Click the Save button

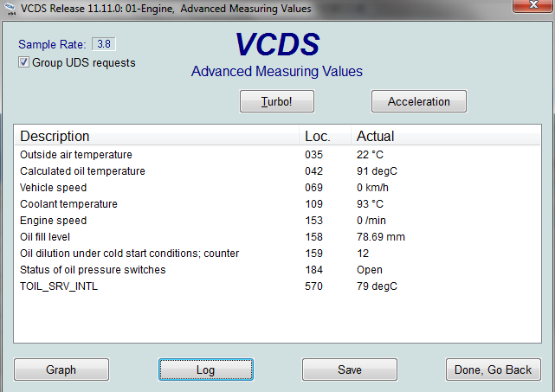tap(350, 370)
